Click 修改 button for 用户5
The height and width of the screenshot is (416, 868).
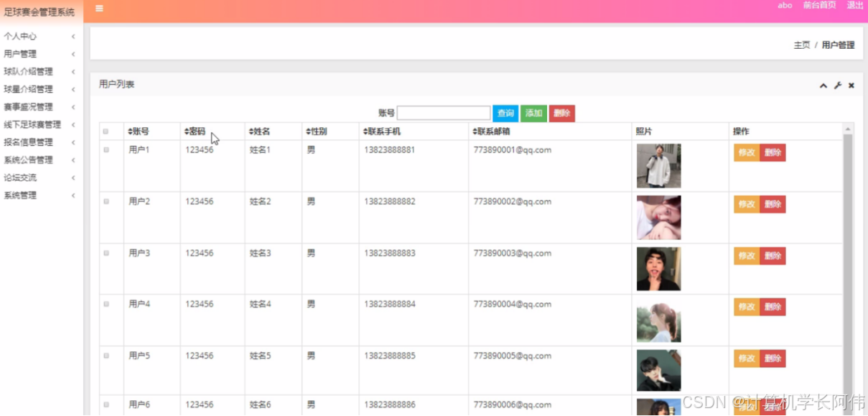click(x=747, y=359)
